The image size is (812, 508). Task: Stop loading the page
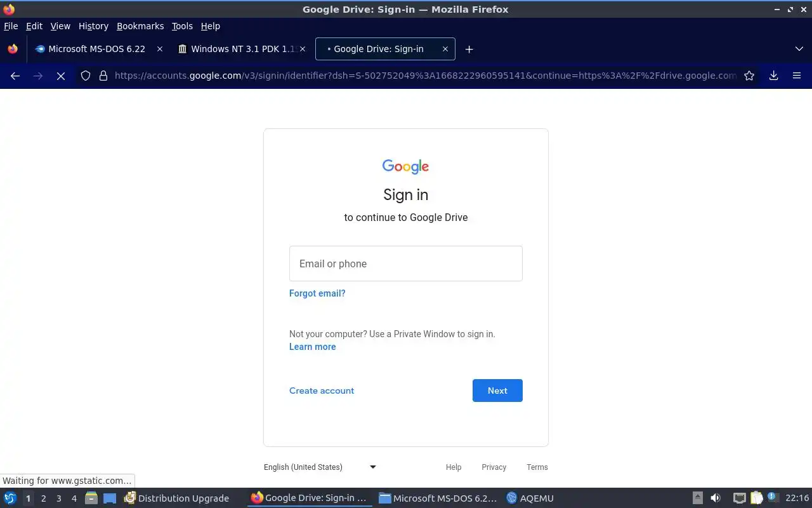point(61,76)
